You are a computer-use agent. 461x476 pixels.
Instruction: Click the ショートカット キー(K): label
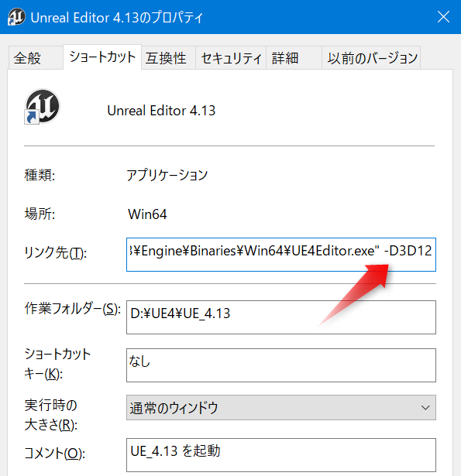tap(57, 364)
